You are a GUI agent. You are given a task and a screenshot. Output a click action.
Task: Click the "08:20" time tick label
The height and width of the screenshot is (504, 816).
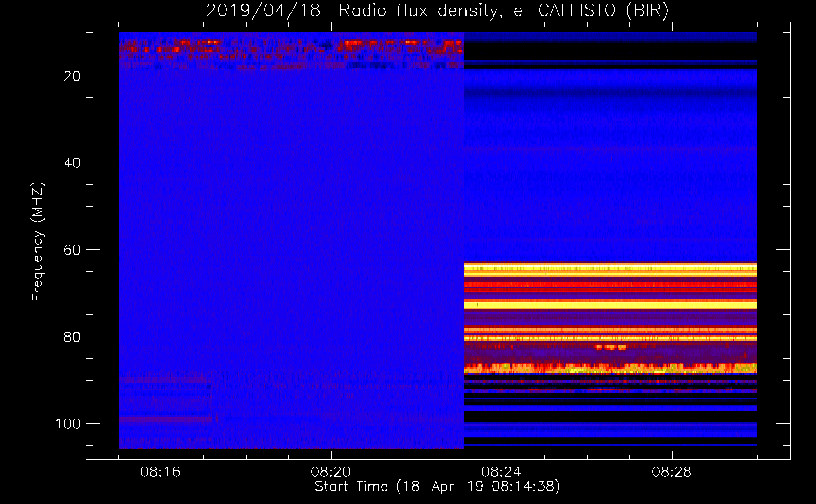point(331,472)
